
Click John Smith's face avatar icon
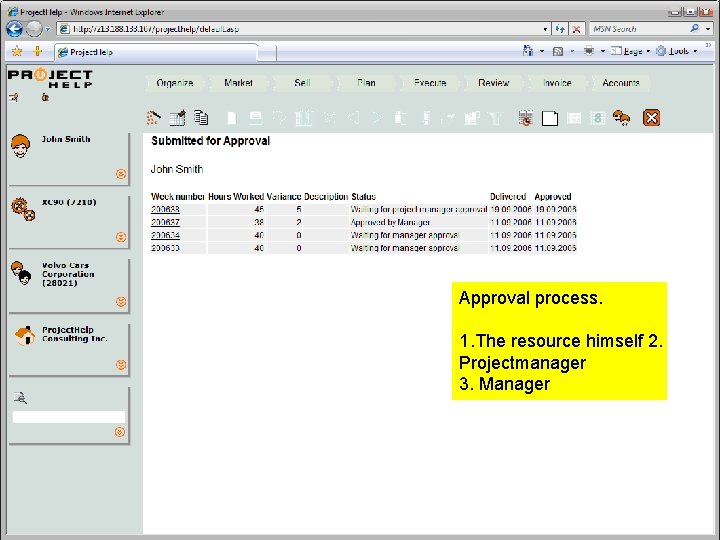click(x=21, y=146)
